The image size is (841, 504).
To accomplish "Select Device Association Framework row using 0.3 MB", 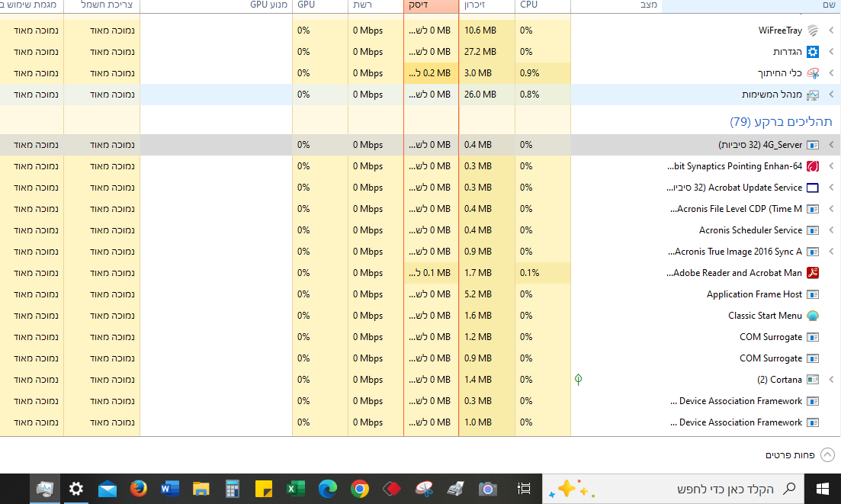I will point(421,401).
